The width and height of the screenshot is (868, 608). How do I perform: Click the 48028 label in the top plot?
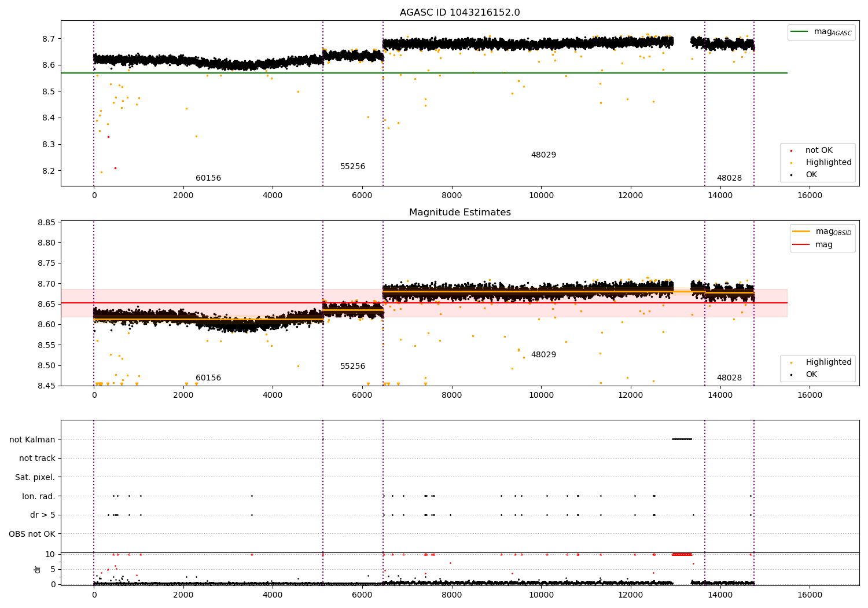coord(729,178)
